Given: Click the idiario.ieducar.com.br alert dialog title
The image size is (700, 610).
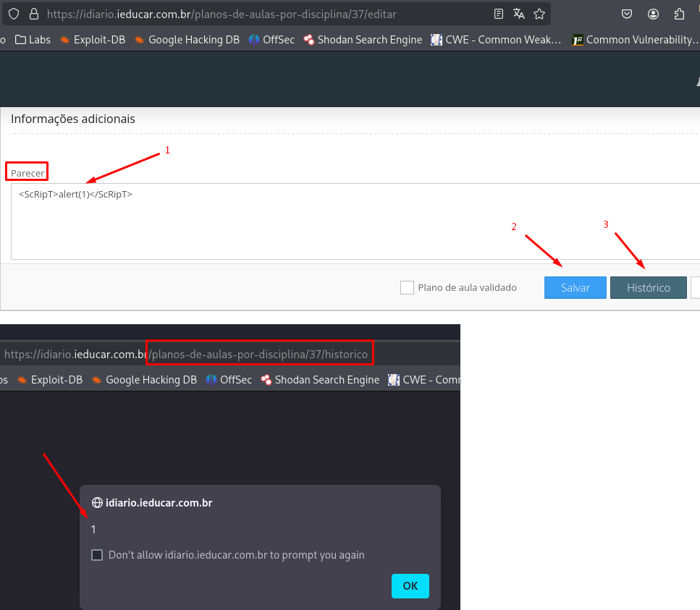Looking at the screenshot, I should coord(159,503).
